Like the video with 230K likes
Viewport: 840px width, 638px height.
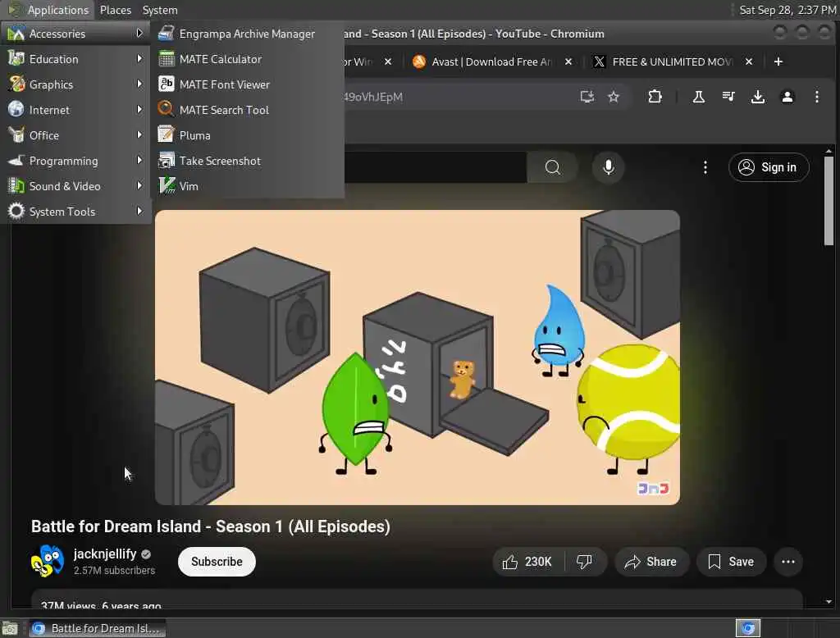click(x=527, y=562)
